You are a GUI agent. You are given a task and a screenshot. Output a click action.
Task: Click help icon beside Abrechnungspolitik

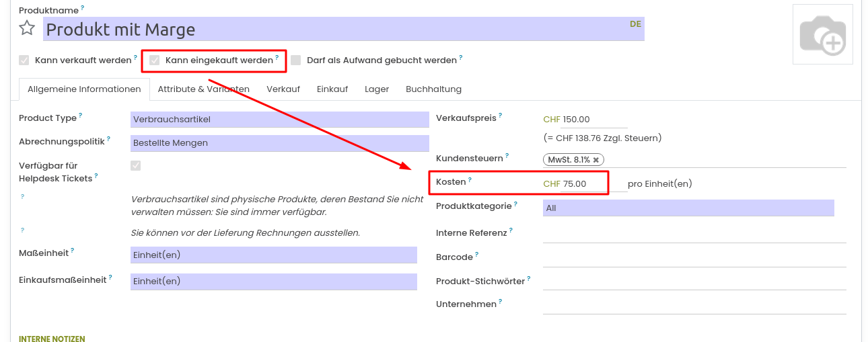click(x=108, y=140)
